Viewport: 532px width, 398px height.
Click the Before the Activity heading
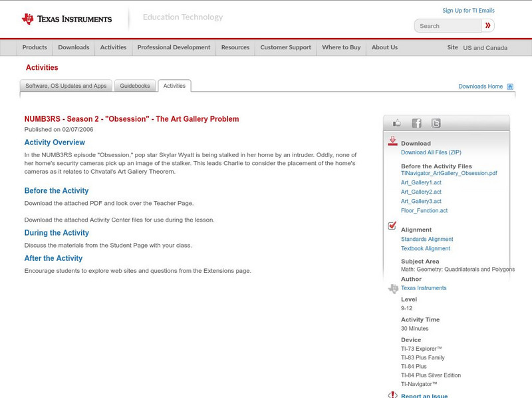57,191
